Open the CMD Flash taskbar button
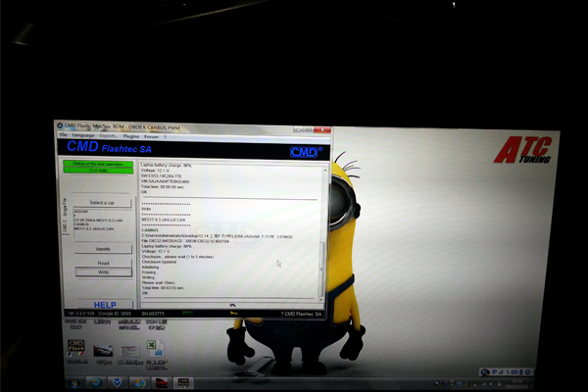The image size is (588, 392). pos(183,383)
